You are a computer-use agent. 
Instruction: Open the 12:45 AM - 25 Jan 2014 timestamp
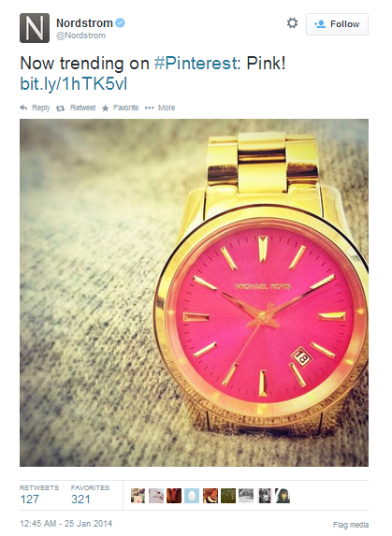(x=66, y=524)
